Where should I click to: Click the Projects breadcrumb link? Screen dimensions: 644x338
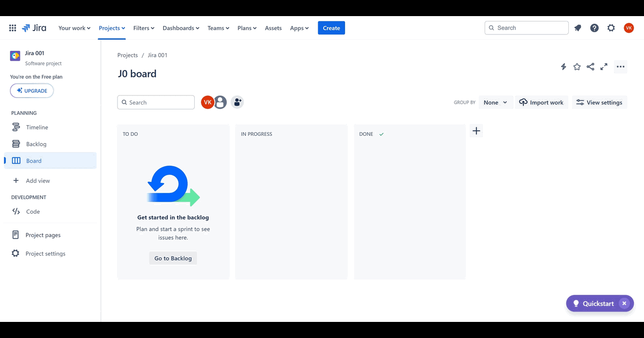click(x=128, y=55)
